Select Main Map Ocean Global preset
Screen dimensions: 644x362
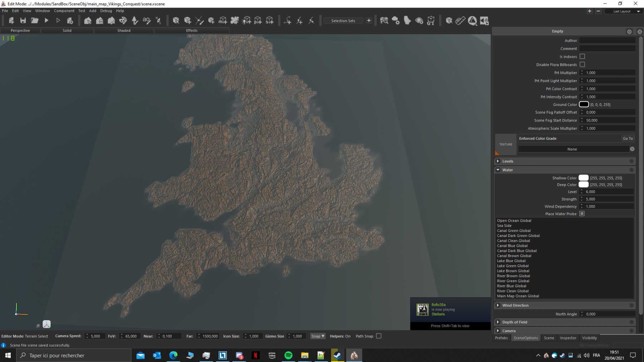click(x=518, y=296)
